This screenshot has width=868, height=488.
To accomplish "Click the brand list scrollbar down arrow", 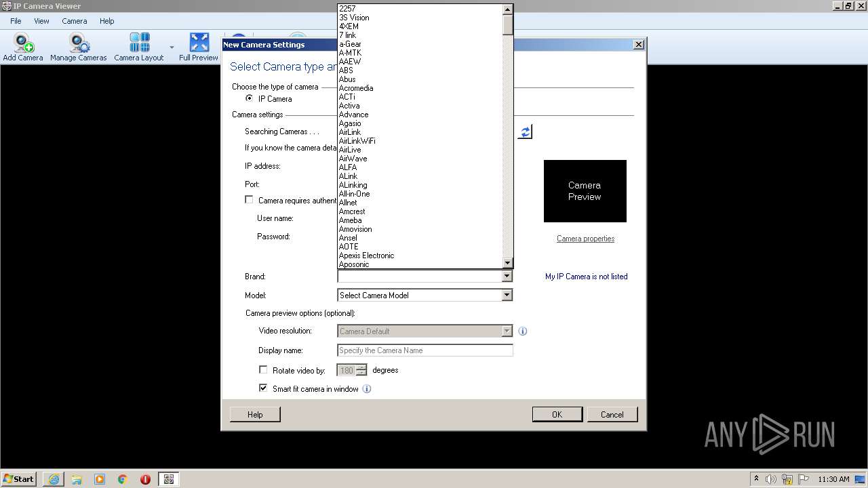I will [x=507, y=263].
